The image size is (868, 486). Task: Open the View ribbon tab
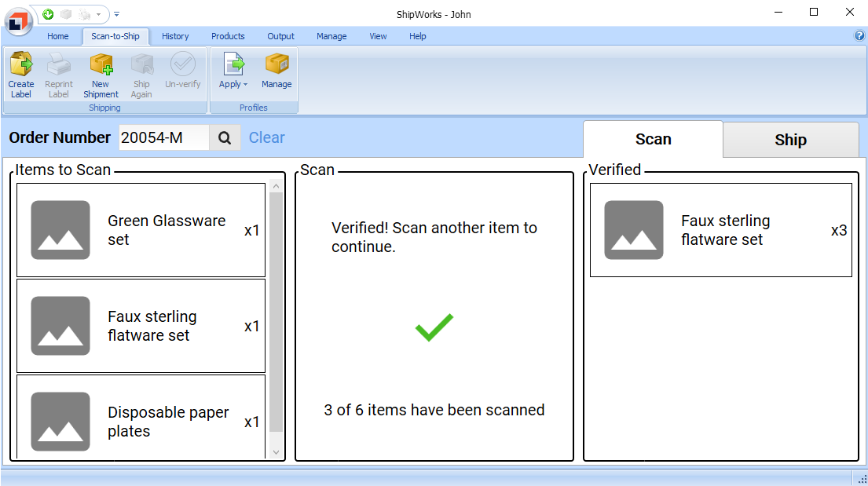[x=378, y=36]
